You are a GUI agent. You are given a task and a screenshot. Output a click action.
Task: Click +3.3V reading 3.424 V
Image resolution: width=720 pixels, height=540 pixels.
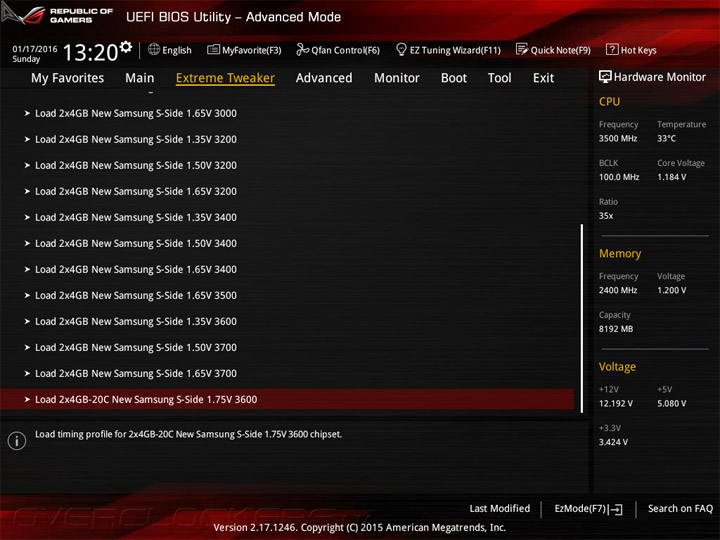tap(613, 442)
